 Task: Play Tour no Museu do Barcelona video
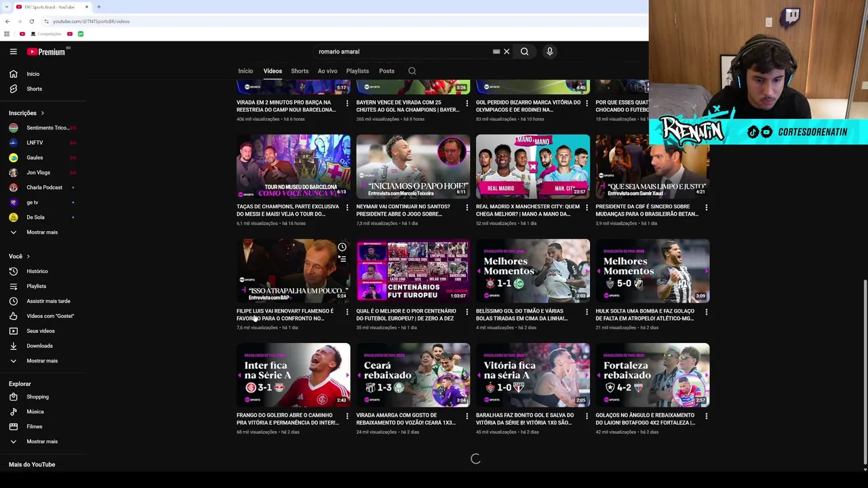click(x=293, y=166)
